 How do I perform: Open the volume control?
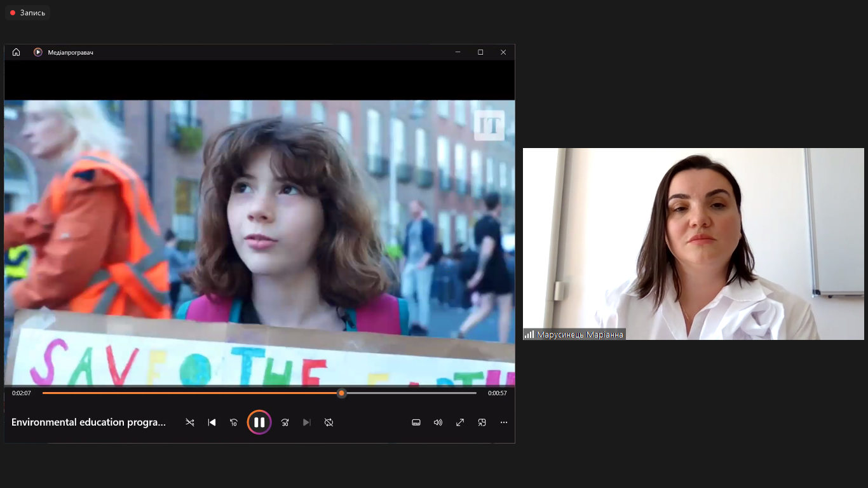438,423
